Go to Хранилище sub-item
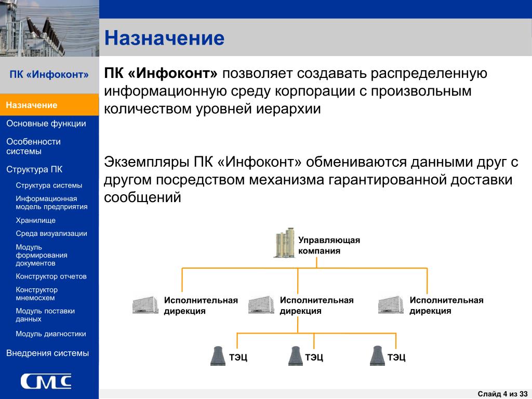This screenshot has height=399, width=532. (36, 220)
